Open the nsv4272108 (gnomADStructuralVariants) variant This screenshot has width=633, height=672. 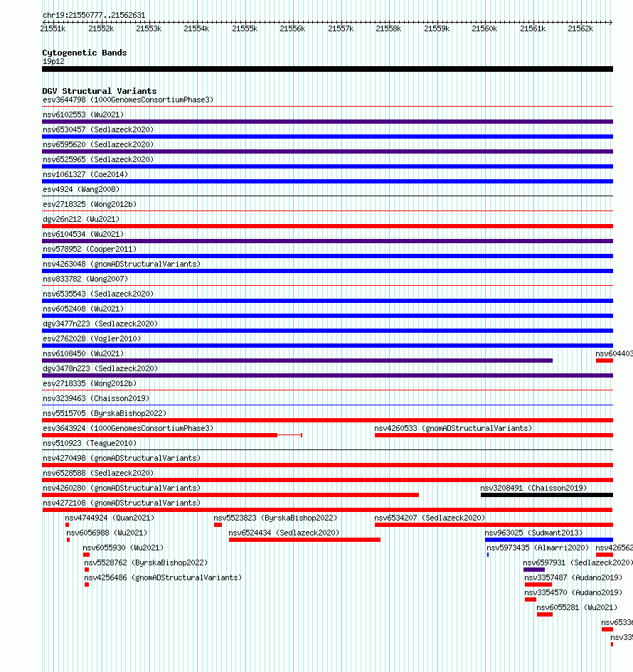tap(122, 503)
